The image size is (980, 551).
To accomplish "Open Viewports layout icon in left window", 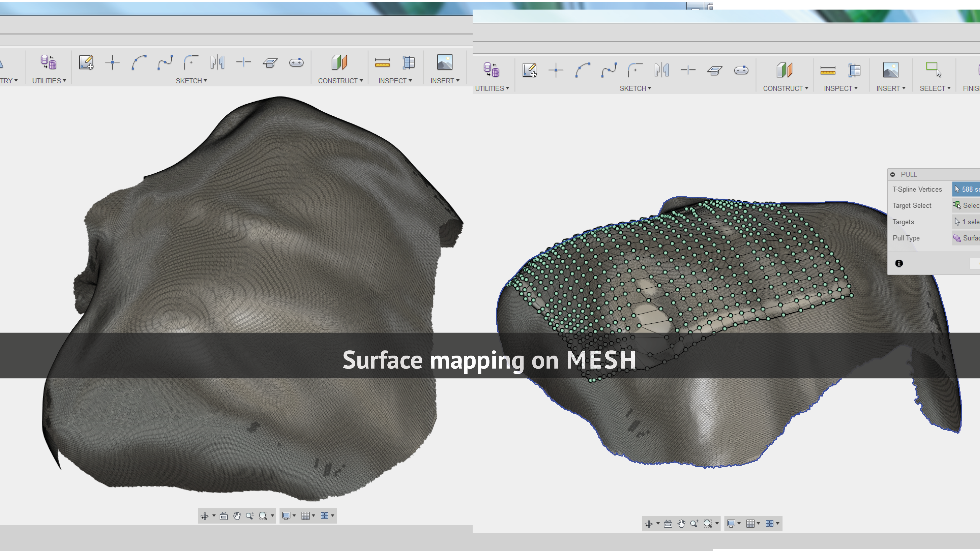I will (x=325, y=516).
